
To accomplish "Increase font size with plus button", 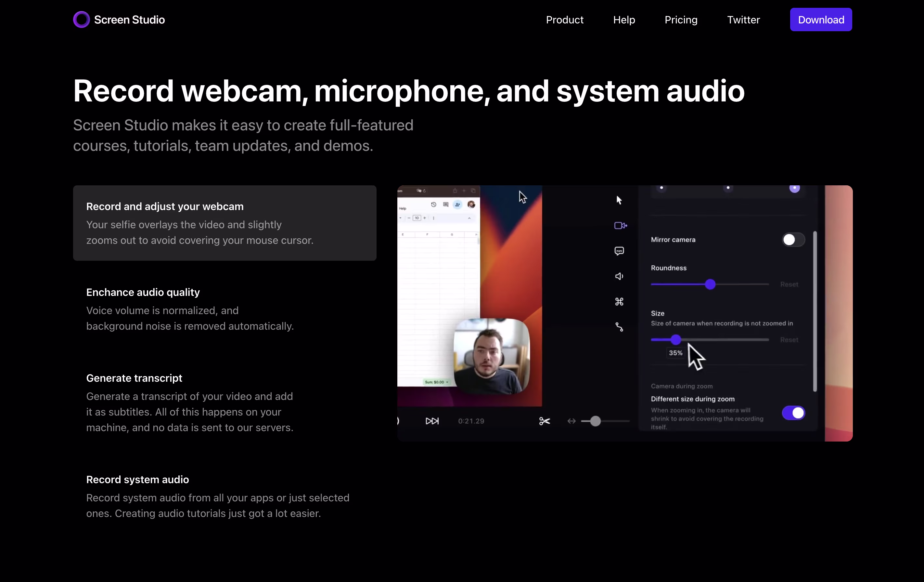I will pos(424,218).
